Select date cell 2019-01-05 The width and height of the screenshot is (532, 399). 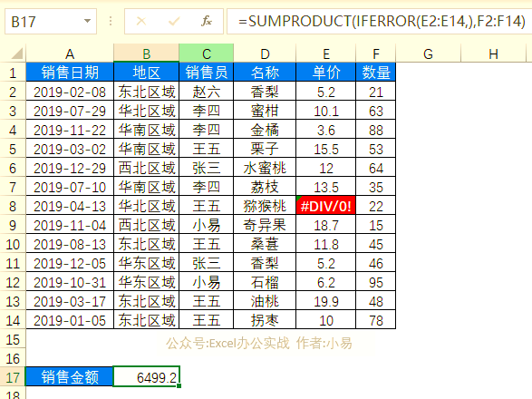70,319
